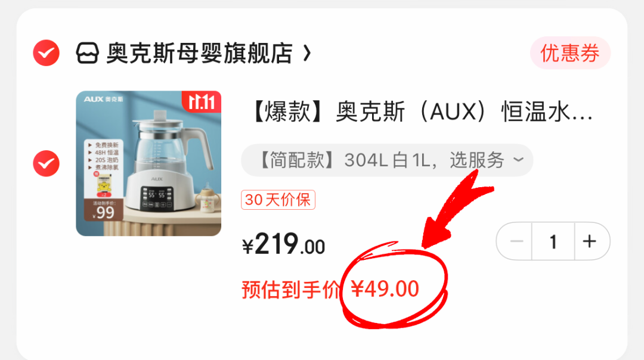Deselect the AUX kettle item checkbox
The width and height of the screenshot is (644, 360).
[x=46, y=163]
